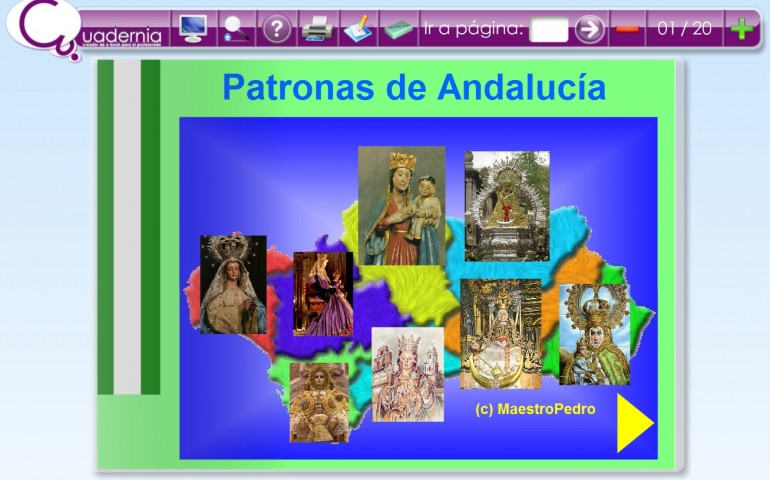Select the far right Virgin image above MaestroPedro

pyautogui.click(x=593, y=334)
